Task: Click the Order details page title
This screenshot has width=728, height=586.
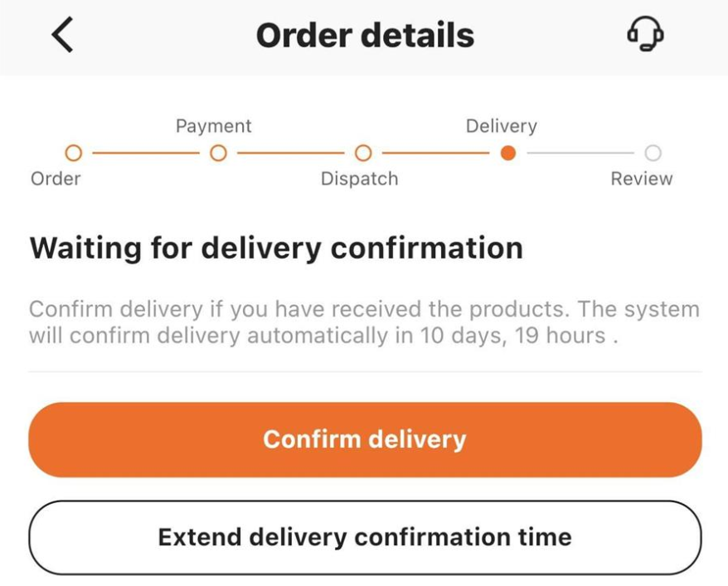Action: click(x=365, y=36)
